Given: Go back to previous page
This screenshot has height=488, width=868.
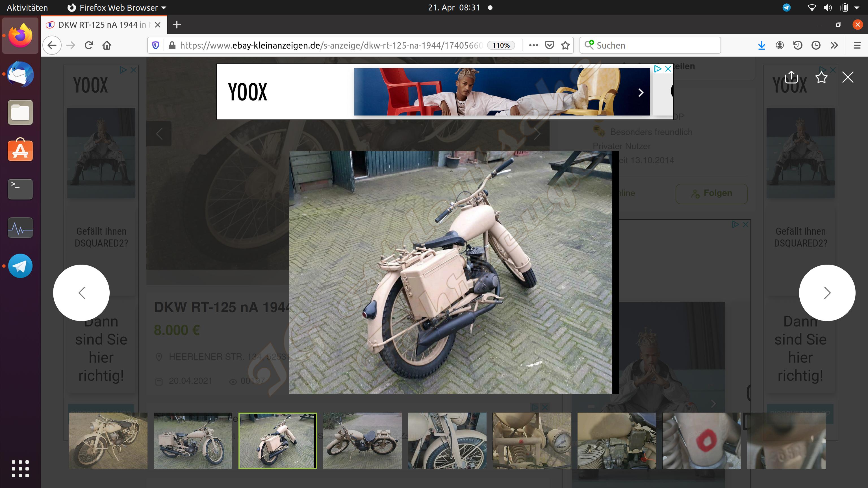Looking at the screenshot, I should pos(52,45).
